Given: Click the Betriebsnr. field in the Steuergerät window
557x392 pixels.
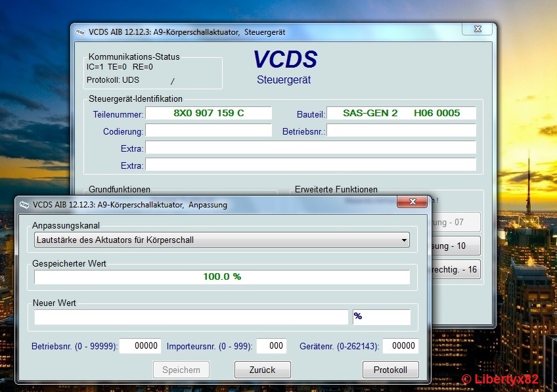Looking at the screenshot, I should [401, 130].
